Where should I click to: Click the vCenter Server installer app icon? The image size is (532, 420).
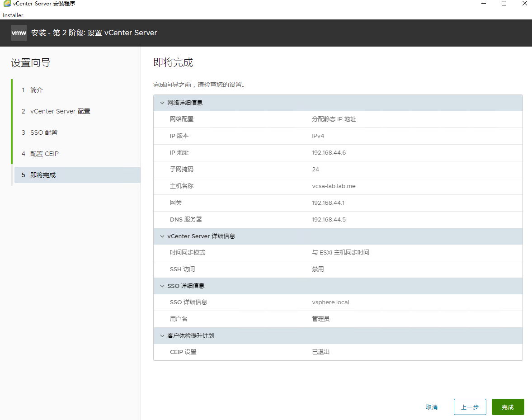click(x=7, y=4)
